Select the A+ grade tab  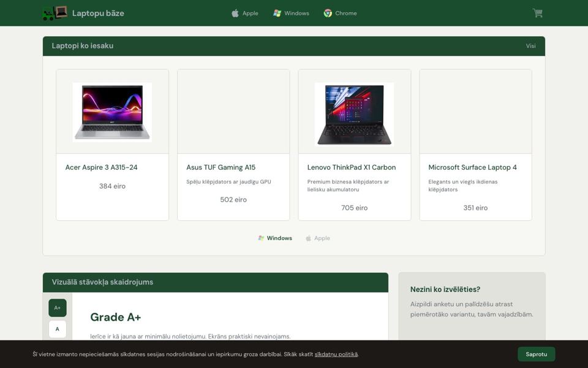(x=58, y=308)
